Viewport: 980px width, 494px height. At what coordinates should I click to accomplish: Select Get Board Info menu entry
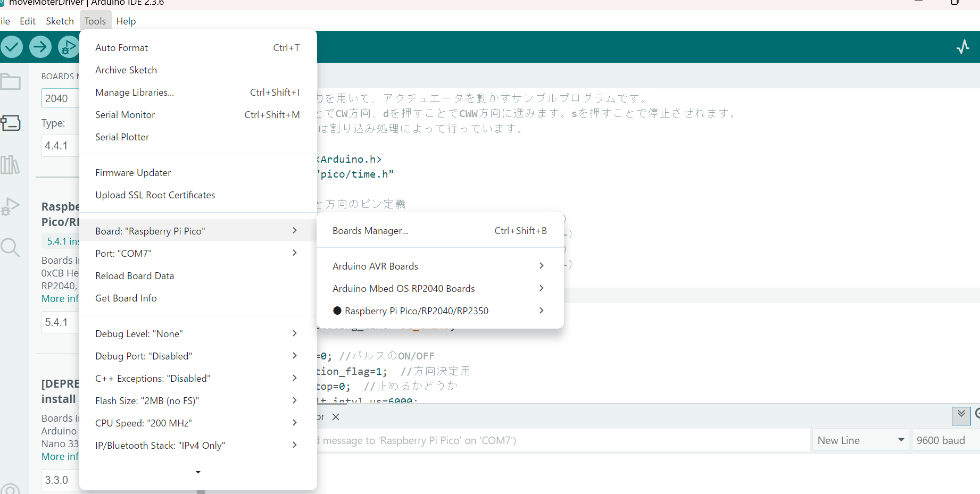click(x=126, y=298)
